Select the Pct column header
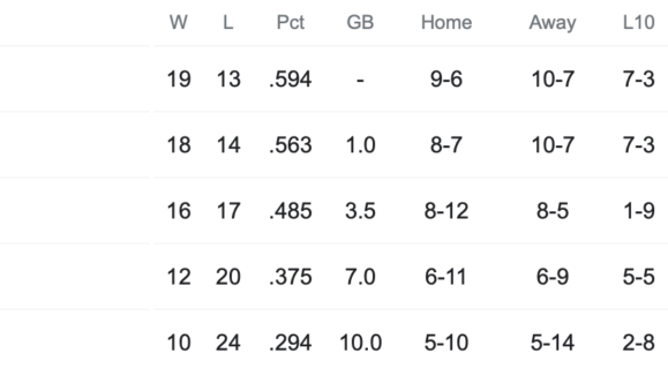The height and width of the screenshot is (376, 668). pyautogui.click(x=290, y=22)
